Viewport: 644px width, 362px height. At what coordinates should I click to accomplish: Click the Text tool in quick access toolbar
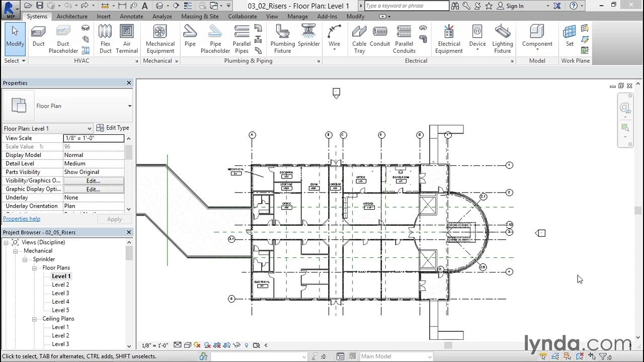[145, 6]
